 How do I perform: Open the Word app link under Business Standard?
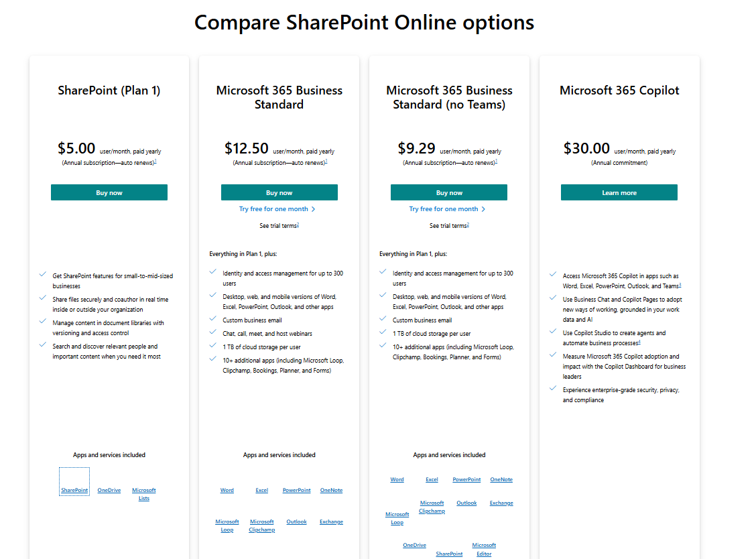(227, 490)
